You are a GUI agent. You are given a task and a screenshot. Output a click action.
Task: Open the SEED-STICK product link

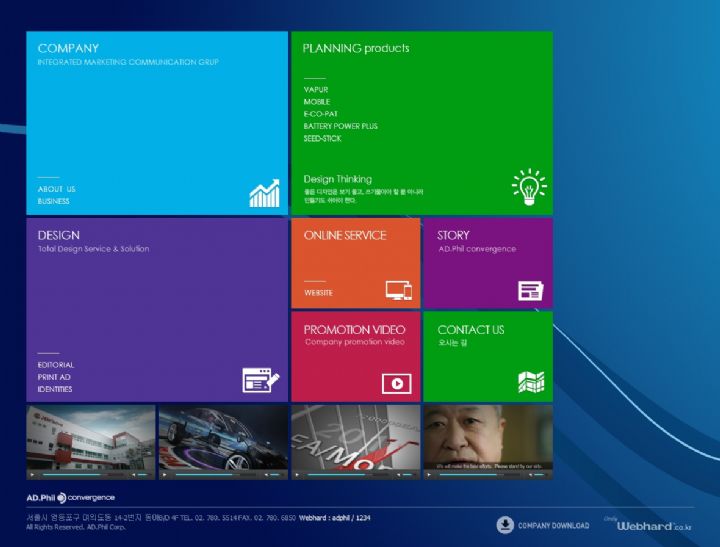(x=322, y=138)
